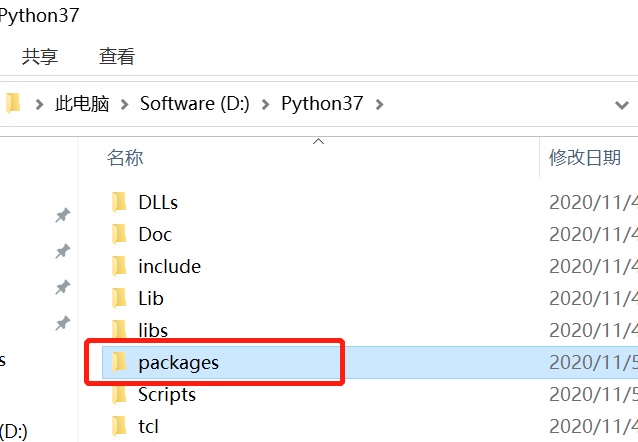
Task: Click the folder icon in address bar
Action: point(13,103)
